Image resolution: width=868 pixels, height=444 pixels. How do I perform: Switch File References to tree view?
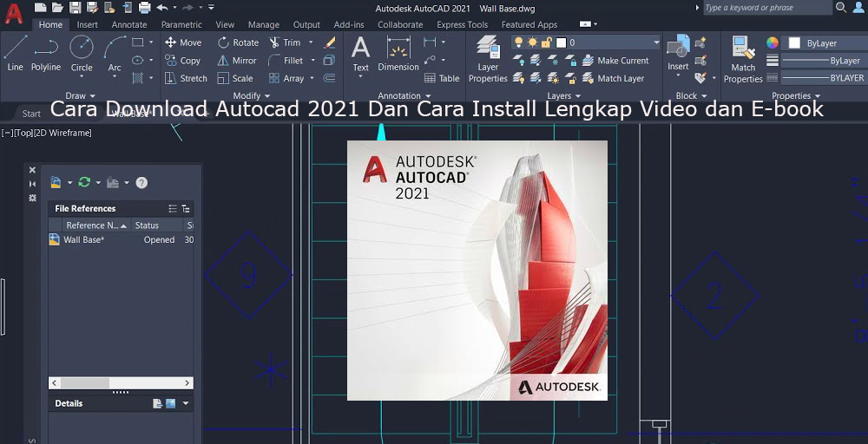pyautogui.click(x=186, y=208)
